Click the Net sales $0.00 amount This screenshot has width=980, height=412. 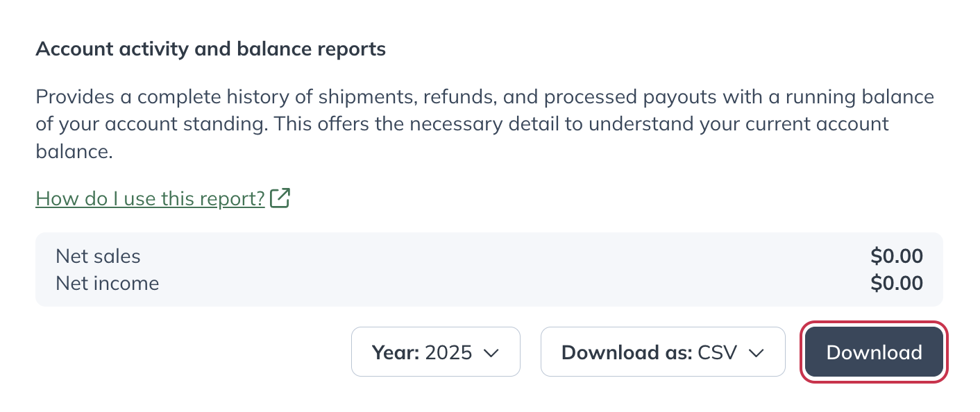897,256
